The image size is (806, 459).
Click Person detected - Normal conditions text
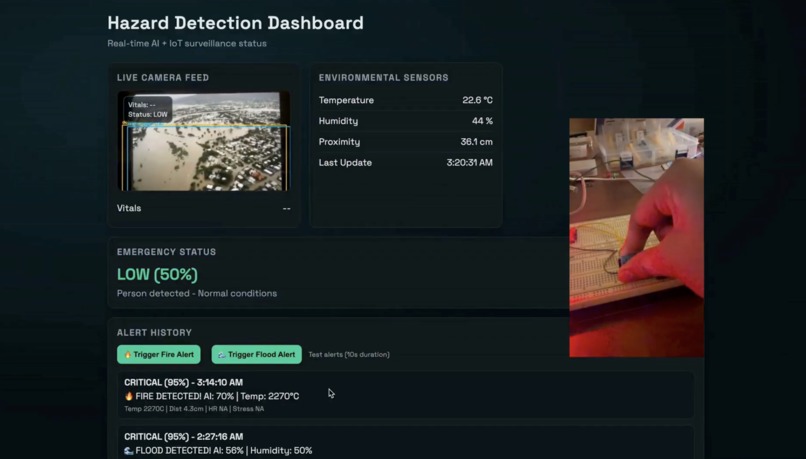pos(197,293)
